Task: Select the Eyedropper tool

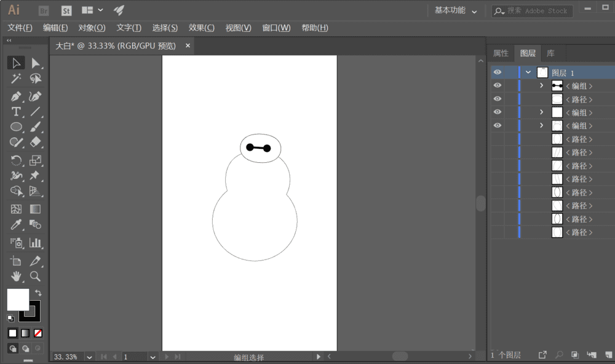Action: 16,224
